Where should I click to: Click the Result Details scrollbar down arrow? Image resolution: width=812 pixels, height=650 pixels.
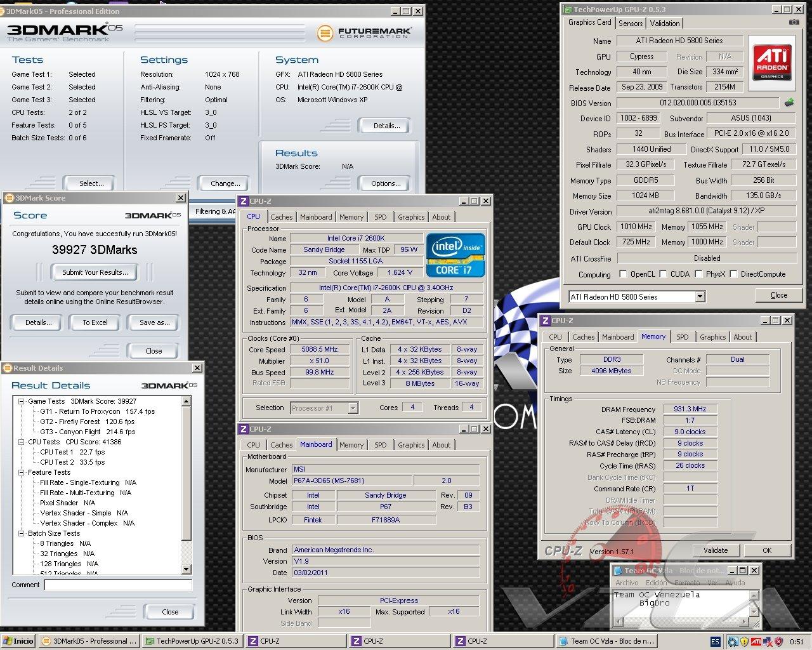click(x=187, y=569)
